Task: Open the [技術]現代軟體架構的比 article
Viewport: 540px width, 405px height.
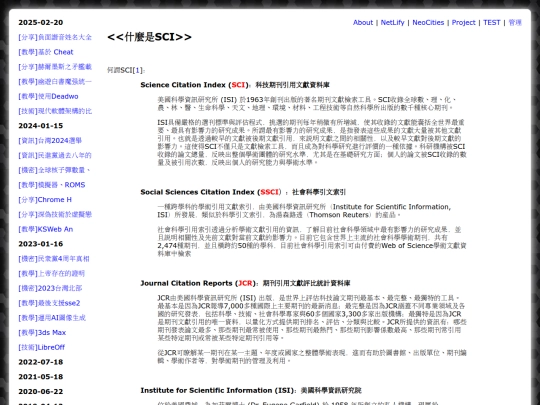Action: [x=55, y=111]
